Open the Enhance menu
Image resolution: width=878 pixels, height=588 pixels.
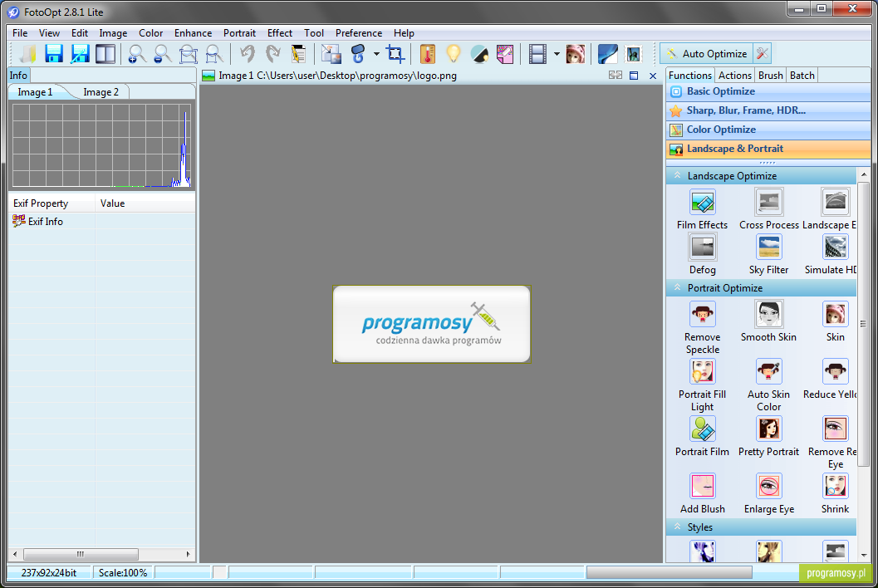pos(194,33)
